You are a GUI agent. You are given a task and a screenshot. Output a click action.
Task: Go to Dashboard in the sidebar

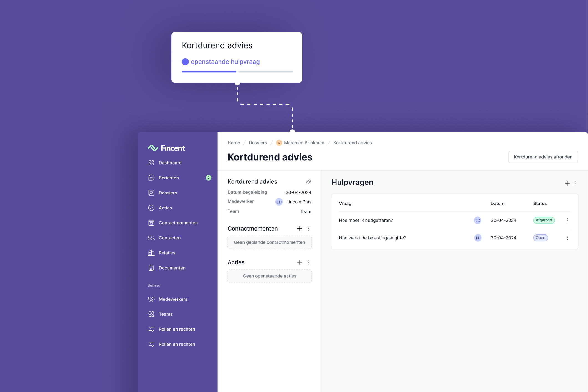[170, 163]
